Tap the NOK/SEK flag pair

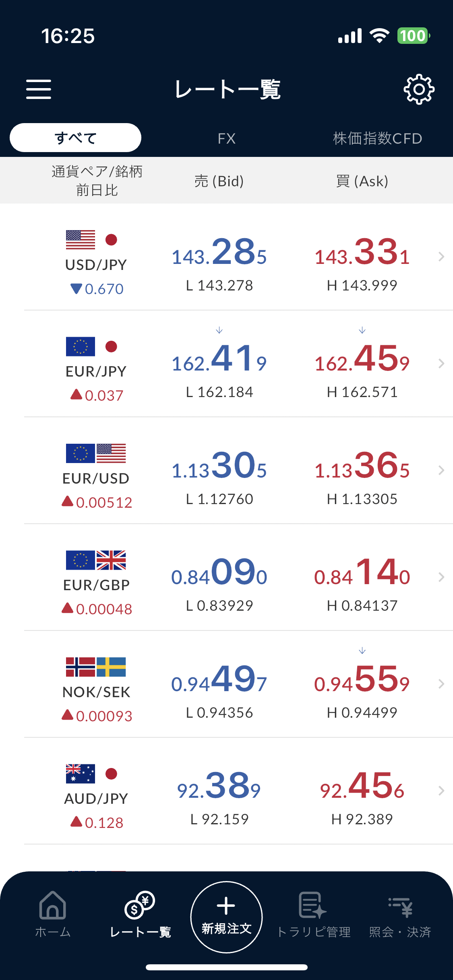tap(96, 667)
